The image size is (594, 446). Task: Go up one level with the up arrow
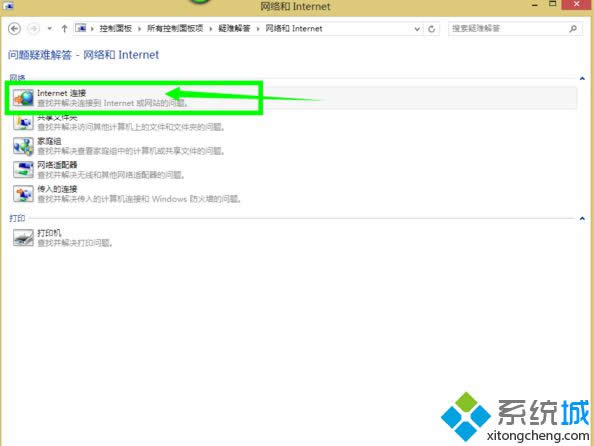tap(64, 28)
